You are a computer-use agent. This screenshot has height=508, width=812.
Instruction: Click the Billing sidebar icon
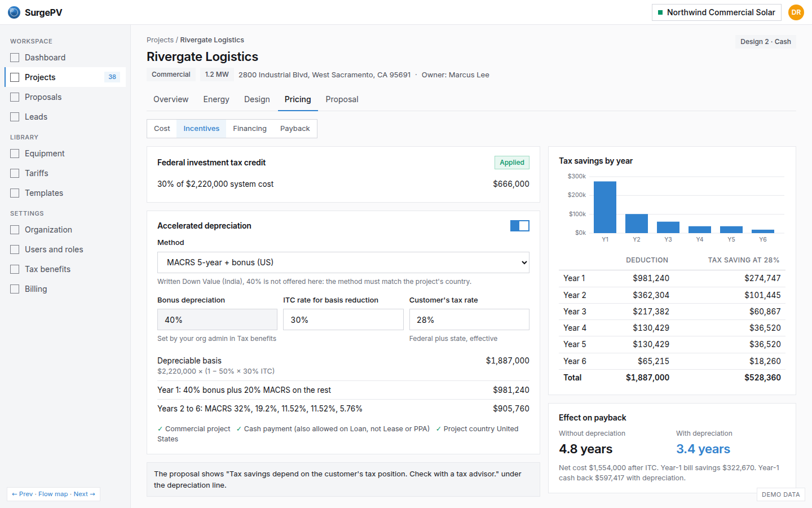click(15, 289)
